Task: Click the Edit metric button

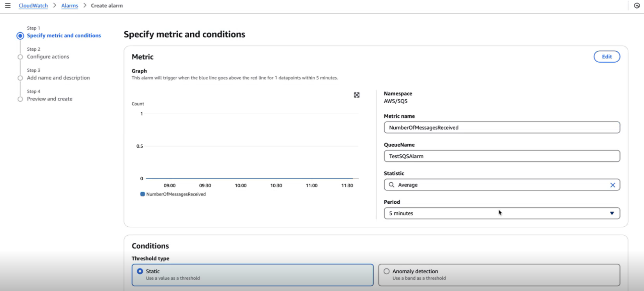Action: [x=607, y=56]
